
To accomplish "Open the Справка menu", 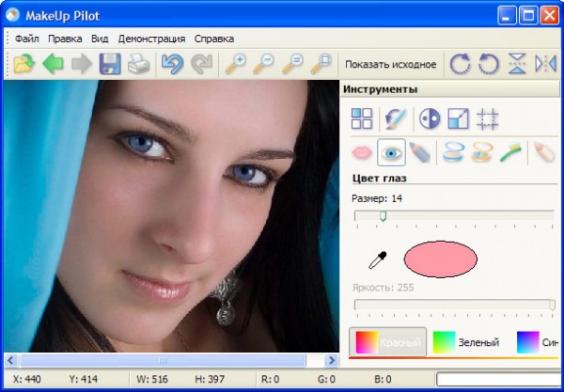I will pos(214,39).
